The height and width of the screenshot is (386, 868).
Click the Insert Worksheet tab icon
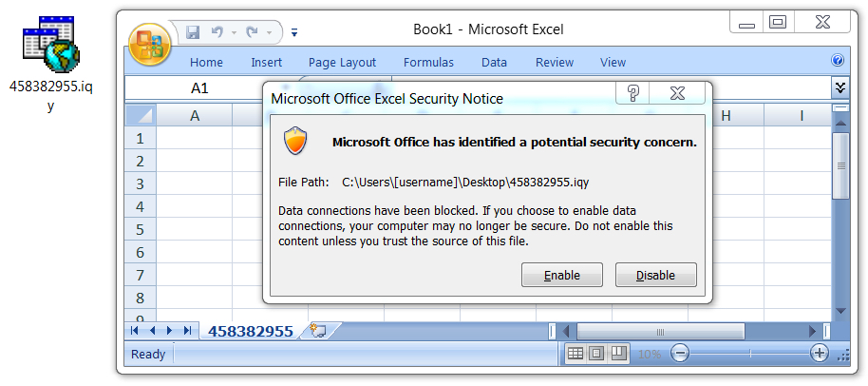tap(318, 331)
